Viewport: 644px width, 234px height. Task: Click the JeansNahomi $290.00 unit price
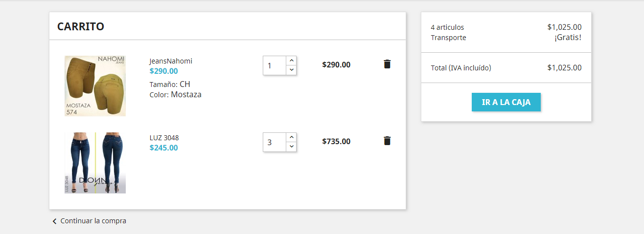[x=163, y=71]
